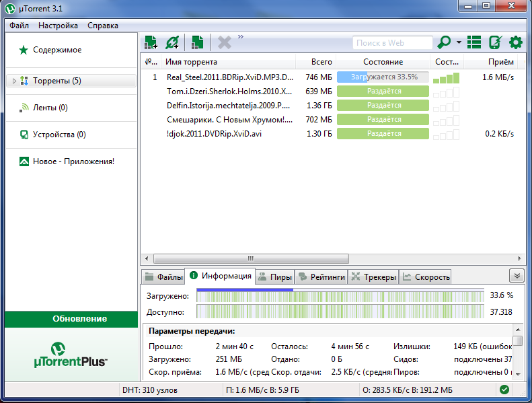Click the health bars icon of Real_Steel

pyautogui.click(x=446, y=78)
